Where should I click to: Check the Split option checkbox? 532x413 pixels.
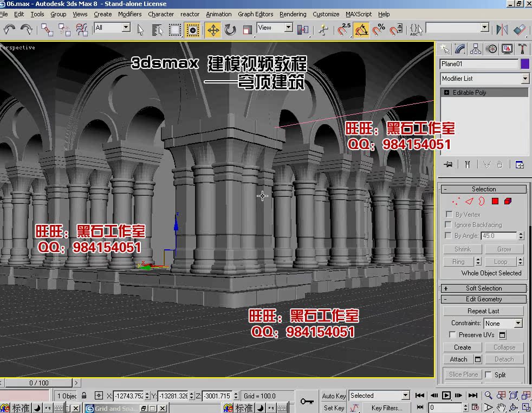pos(488,375)
